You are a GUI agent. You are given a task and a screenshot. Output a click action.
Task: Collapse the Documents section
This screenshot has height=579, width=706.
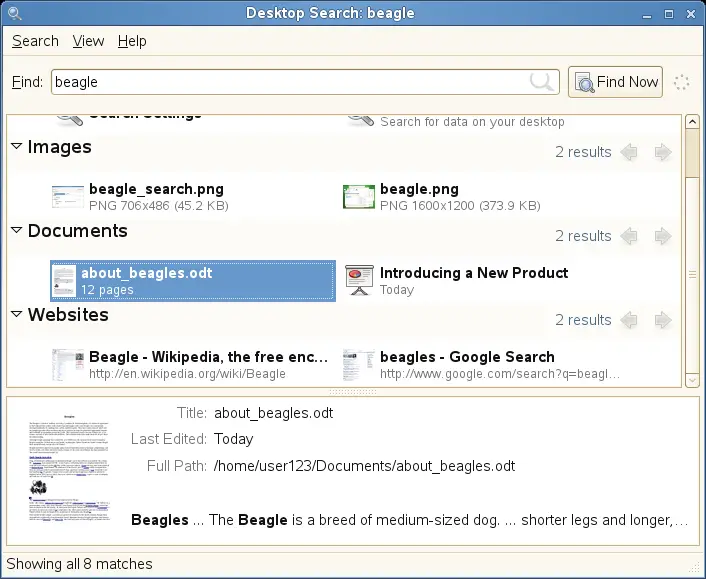(16, 231)
